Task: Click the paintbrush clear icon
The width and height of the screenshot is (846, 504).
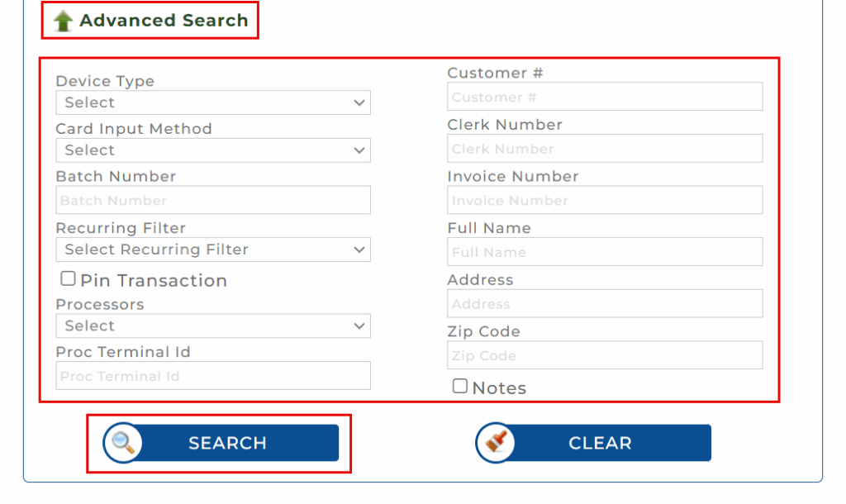Action: pos(496,443)
